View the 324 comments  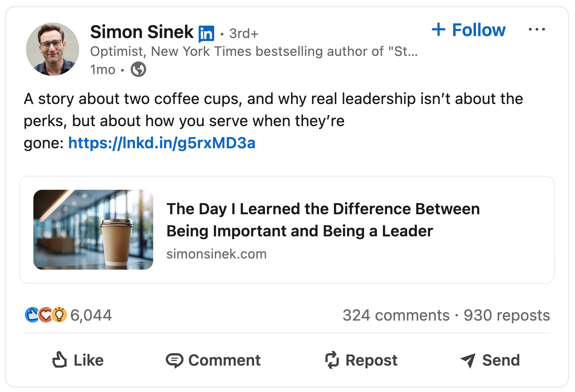click(x=396, y=315)
